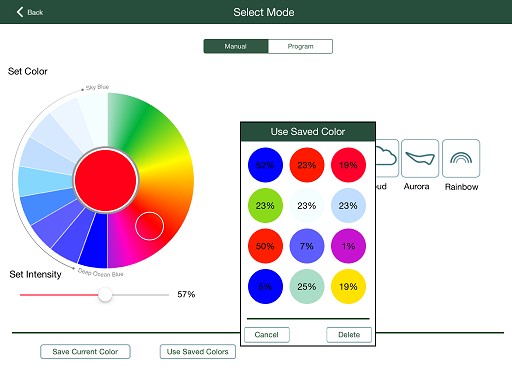
Task: Open the Use Saved Colors list
Action: tap(198, 352)
